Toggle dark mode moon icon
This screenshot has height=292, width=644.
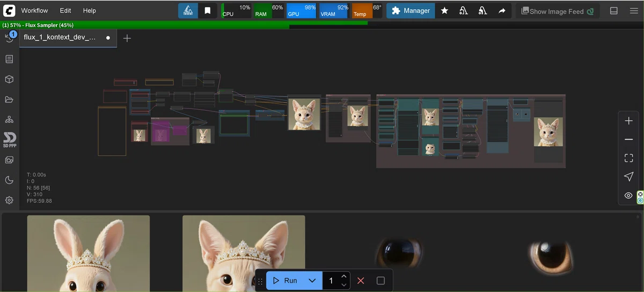9,180
